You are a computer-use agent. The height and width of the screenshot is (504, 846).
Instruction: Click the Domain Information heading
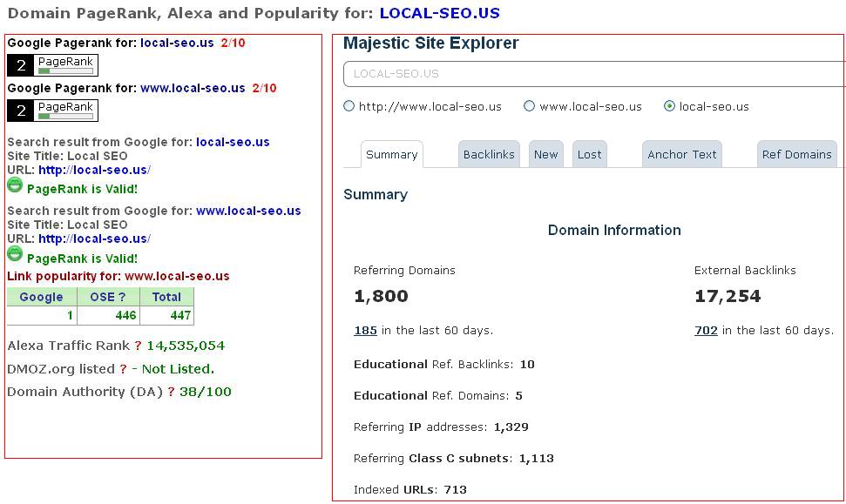pos(614,230)
